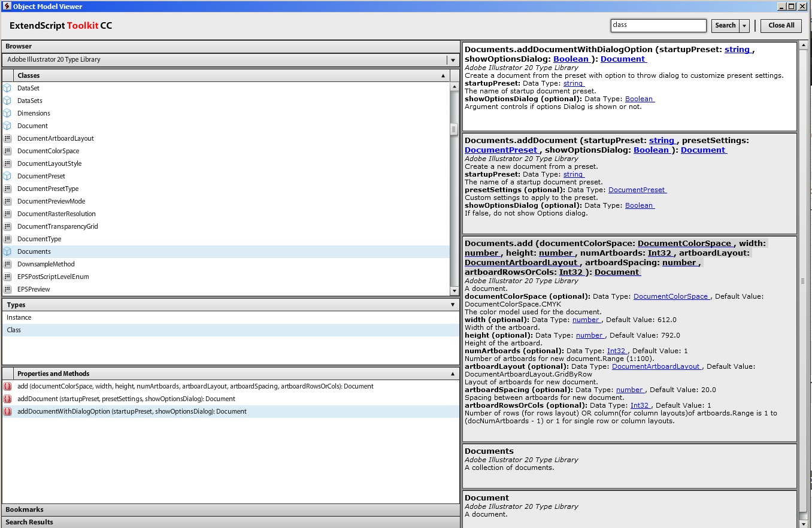Click the 'A collection of documents.' description text
812x528 pixels.
coord(510,468)
